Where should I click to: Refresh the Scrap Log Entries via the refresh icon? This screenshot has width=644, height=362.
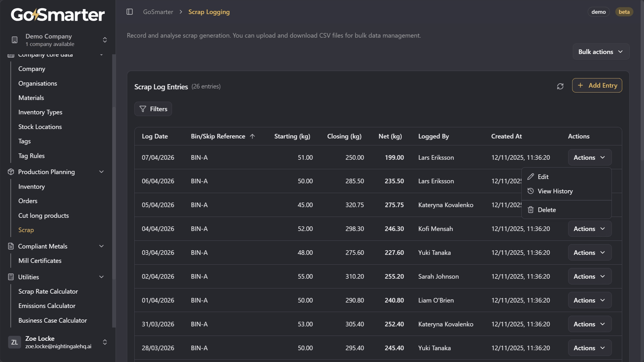(x=560, y=86)
